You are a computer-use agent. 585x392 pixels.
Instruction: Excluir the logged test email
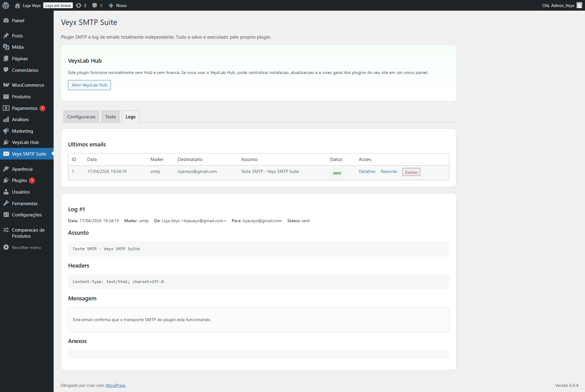pos(411,172)
